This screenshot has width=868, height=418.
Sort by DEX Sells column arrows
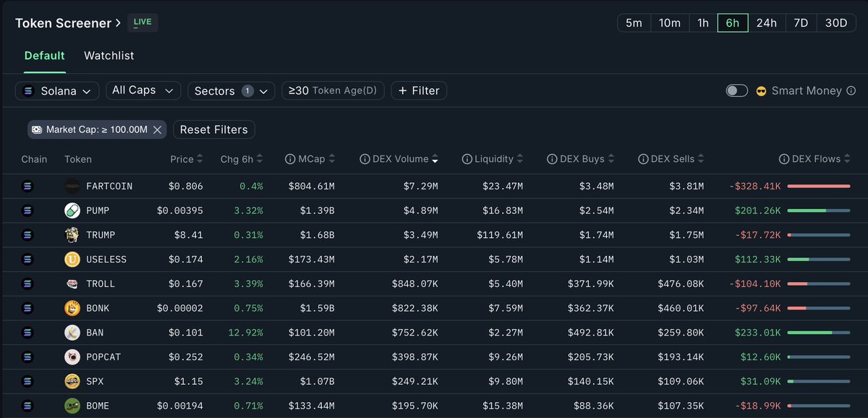[x=700, y=159]
